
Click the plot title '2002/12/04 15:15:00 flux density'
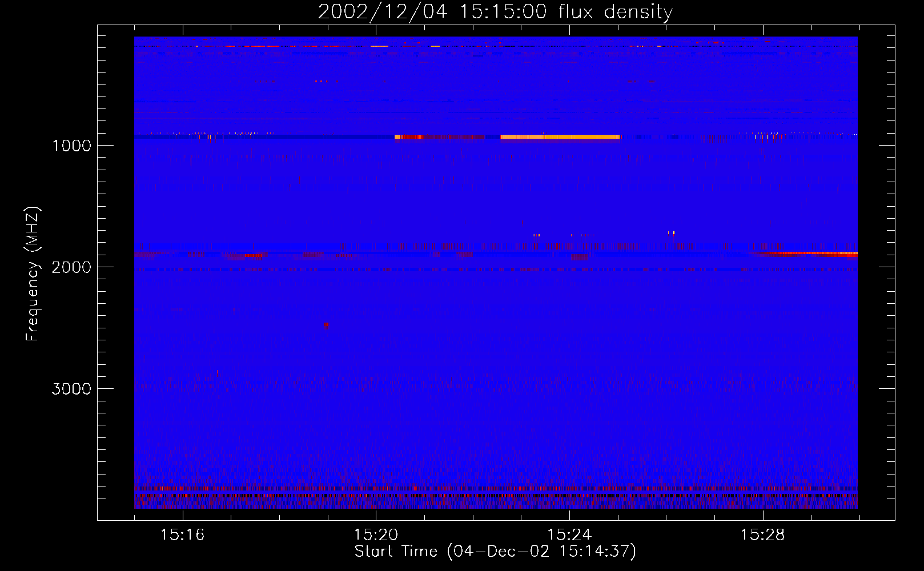pos(495,12)
